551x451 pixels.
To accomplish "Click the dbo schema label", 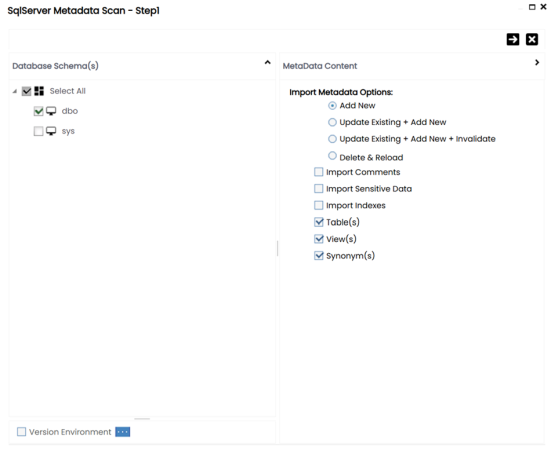I will pyautogui.click(x=70, y=111).
